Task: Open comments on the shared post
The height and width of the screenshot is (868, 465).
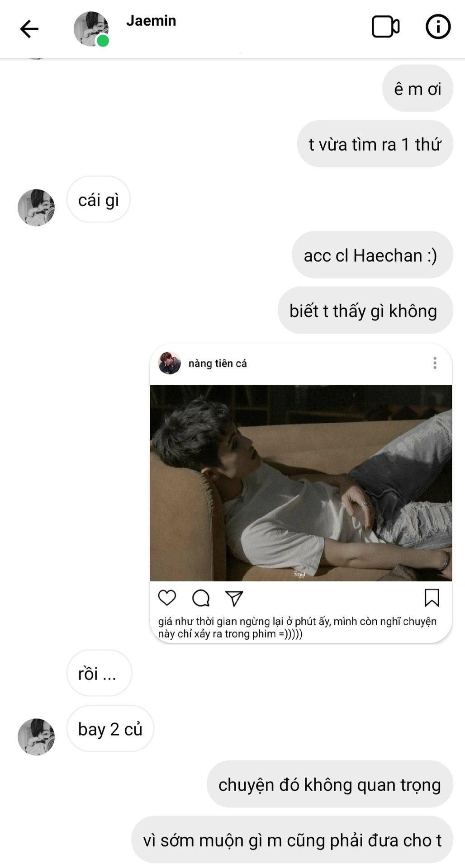Action: pyautogui.click(x=201, y=598)
